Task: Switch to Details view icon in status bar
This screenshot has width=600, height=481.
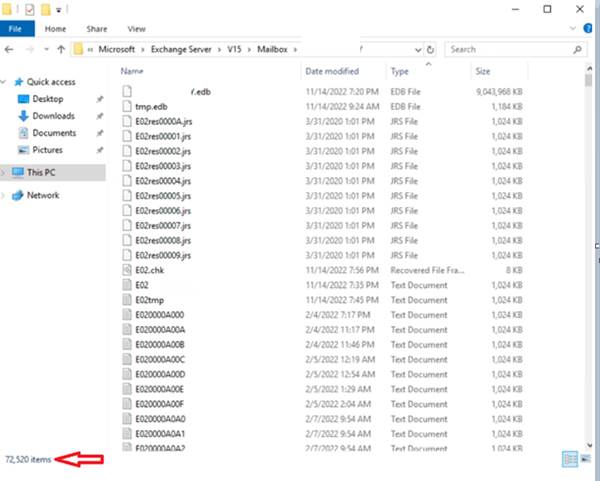Action: [x=569, y=458]
